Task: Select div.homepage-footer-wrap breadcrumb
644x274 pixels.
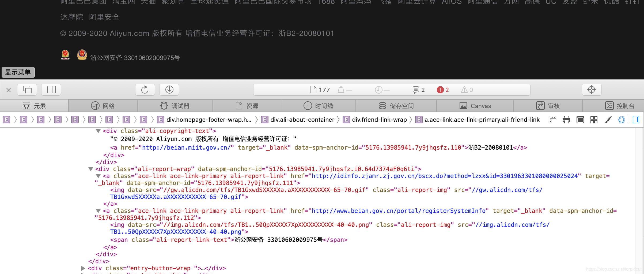Action: click(204, 120)
